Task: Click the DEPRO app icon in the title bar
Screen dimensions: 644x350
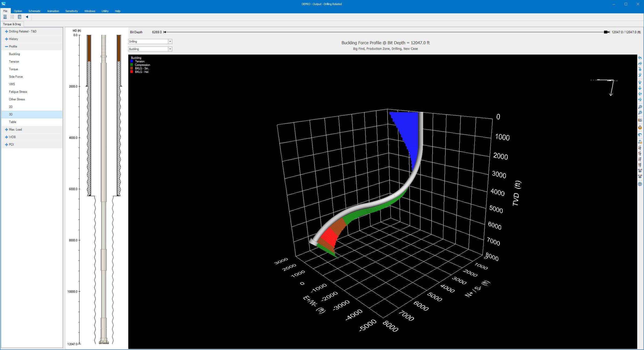Action: (3, 4)
